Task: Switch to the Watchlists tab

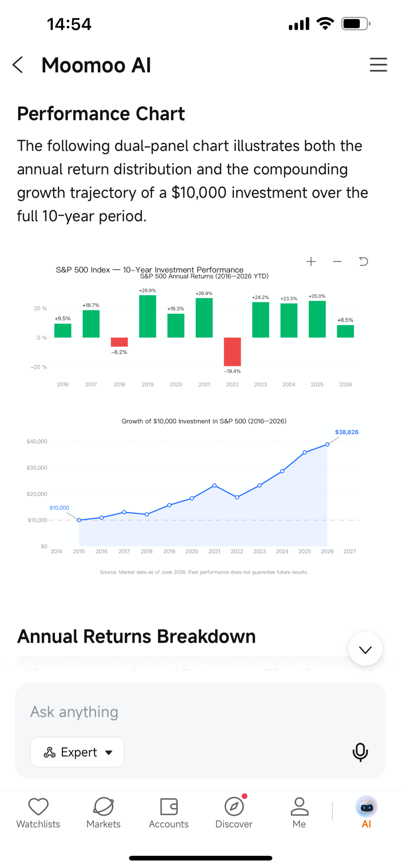Action: click(38, 812)
